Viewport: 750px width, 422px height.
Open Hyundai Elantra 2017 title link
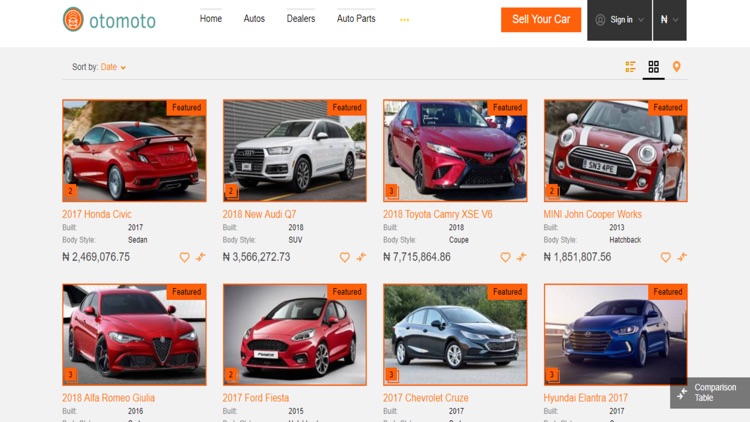(x=585, y=398)
